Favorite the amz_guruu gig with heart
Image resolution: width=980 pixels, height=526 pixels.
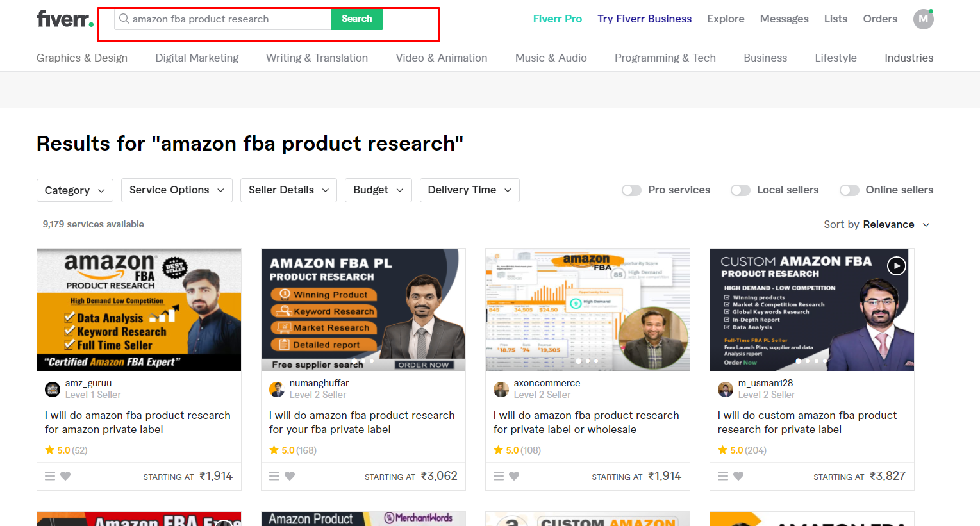(x=65, y=476)
